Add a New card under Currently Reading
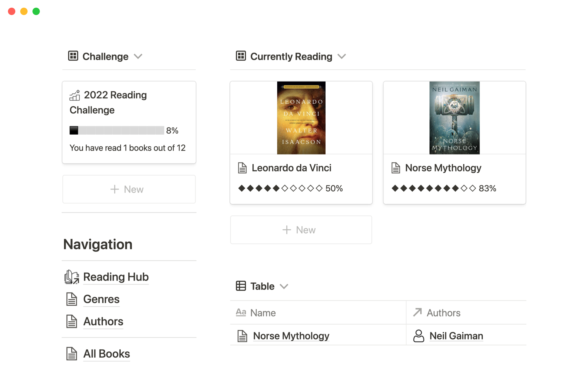Image resolution: width=588 pixels, height=368 pixels. [301, 230]
